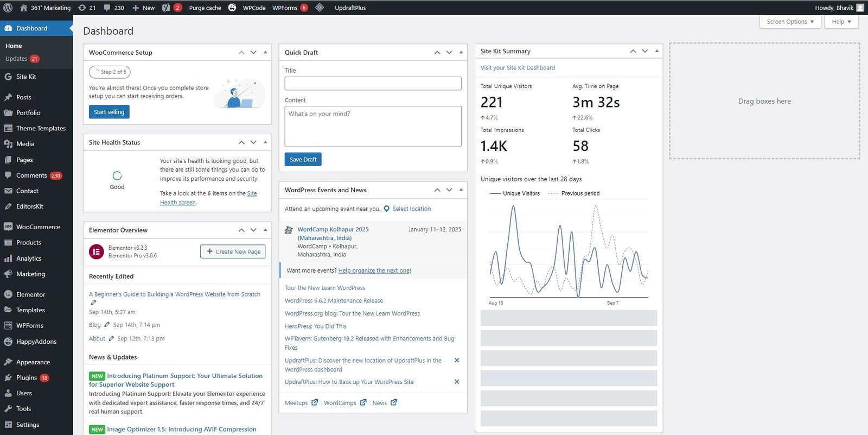
Task: Click the WPForms icon in sidebar
Action: pos(8,326)
